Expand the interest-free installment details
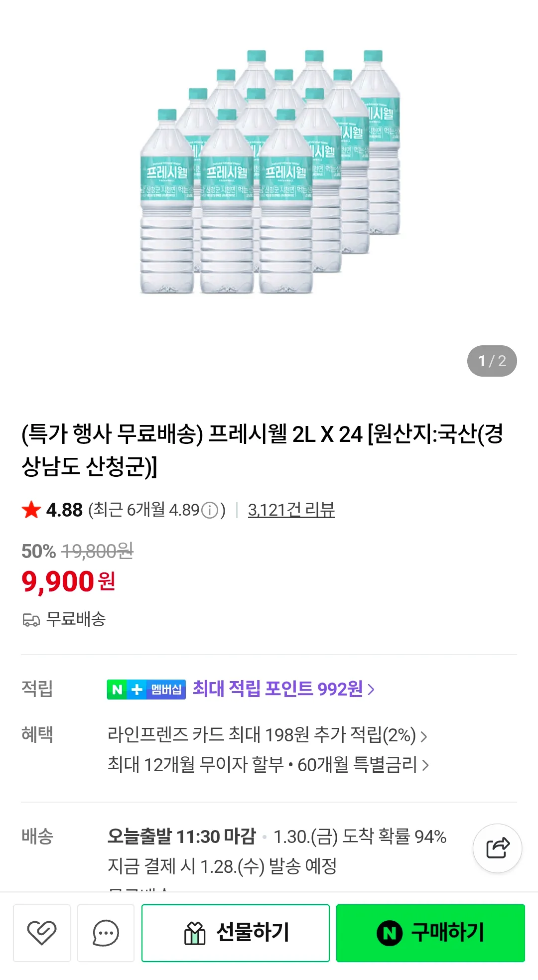The height and width of the screenshot is (980, 538). click(x=268, y=764)
